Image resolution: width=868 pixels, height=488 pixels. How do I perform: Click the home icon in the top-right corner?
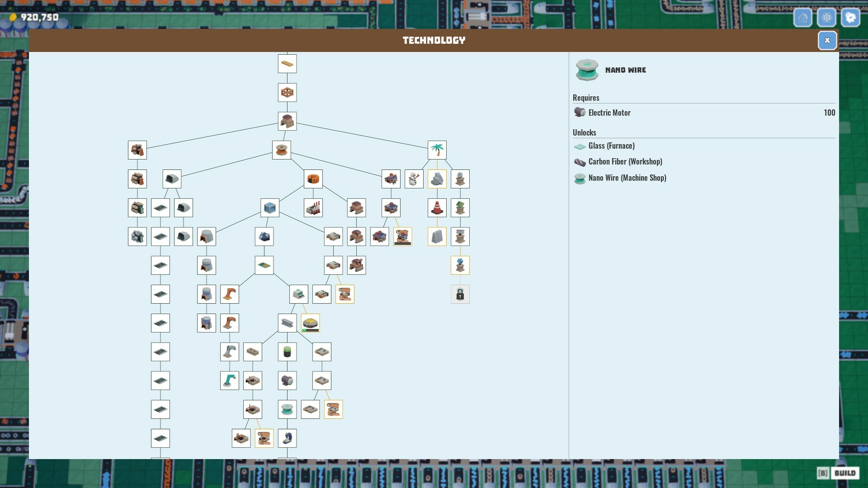point(803,18)
